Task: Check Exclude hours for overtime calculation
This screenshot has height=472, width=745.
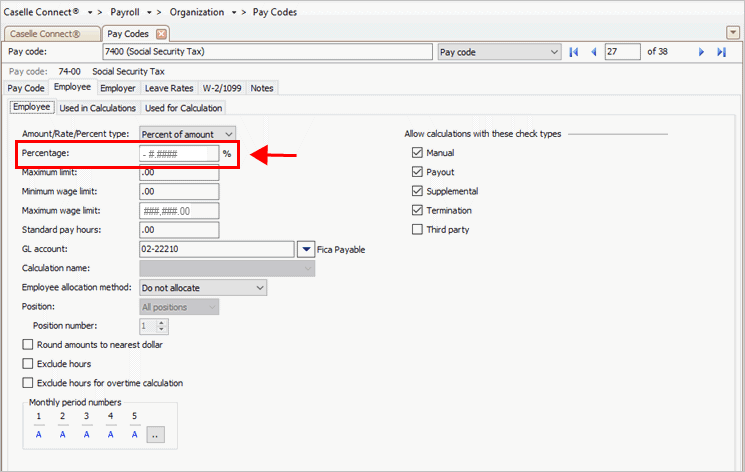Action: tap(28, 383)
